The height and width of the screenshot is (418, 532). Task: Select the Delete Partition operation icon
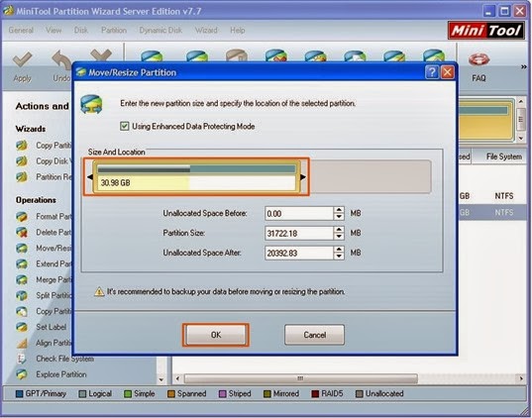point(22,233)
